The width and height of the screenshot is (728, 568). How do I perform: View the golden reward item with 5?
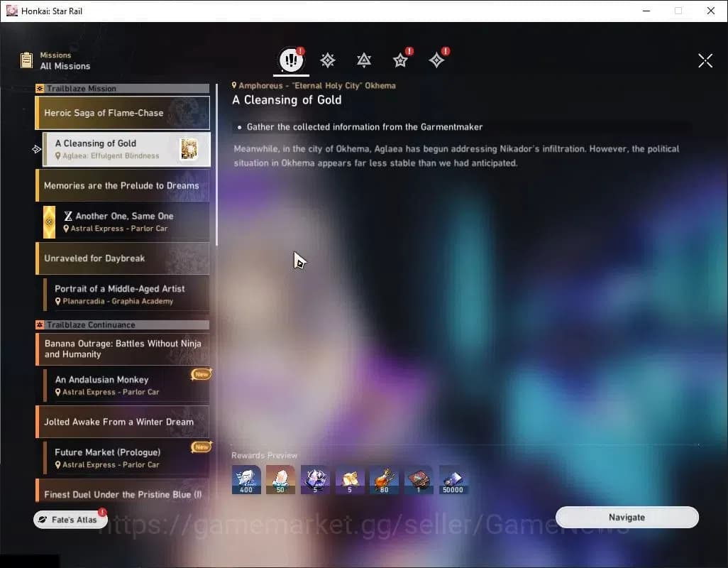coord(350,480)
